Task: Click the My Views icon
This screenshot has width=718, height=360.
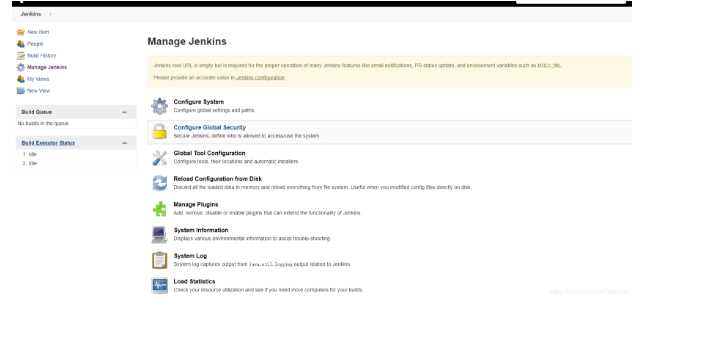Action: (x=21, y=79)
